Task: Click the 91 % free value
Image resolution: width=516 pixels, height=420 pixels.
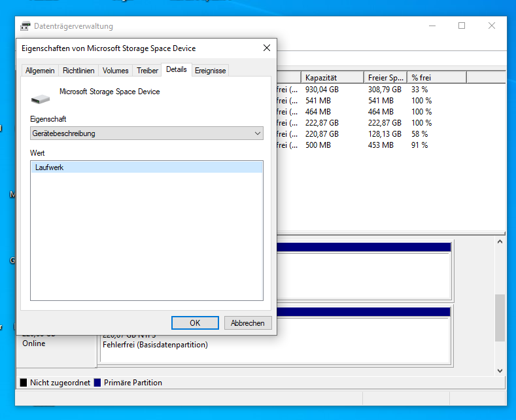Action: 420,145
